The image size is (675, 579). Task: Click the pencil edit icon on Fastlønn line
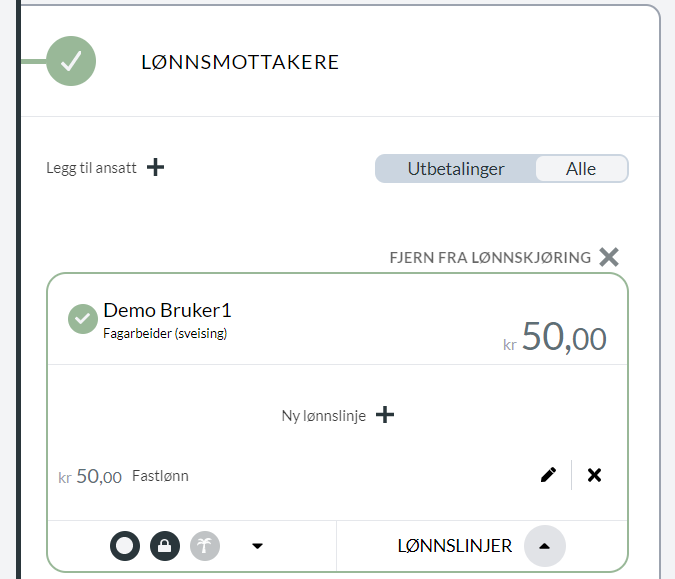548,475
